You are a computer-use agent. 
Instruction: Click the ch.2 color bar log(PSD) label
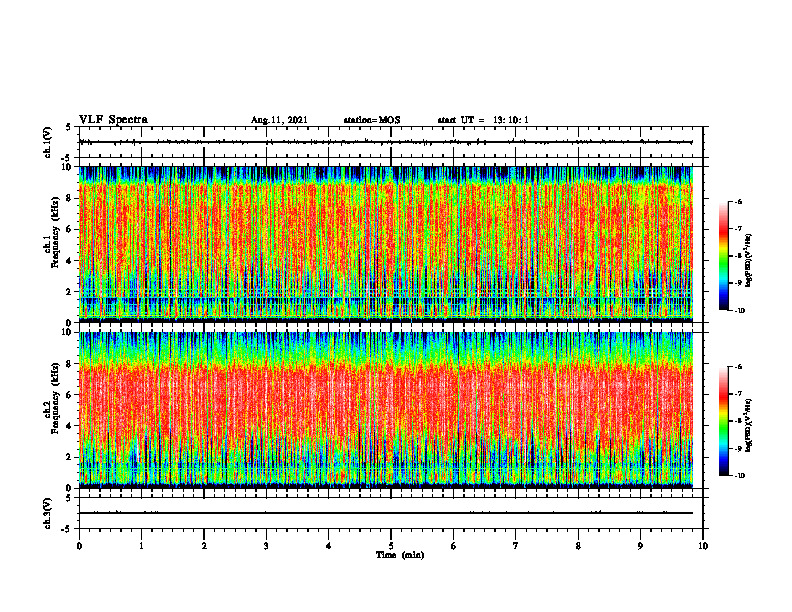click(748, 426)
